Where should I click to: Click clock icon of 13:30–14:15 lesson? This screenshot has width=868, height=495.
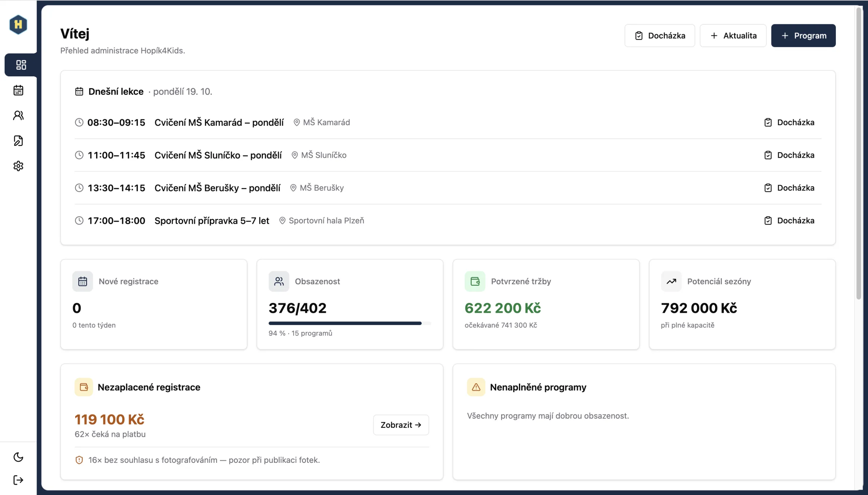pyautogui.click(x=79, y=188)
